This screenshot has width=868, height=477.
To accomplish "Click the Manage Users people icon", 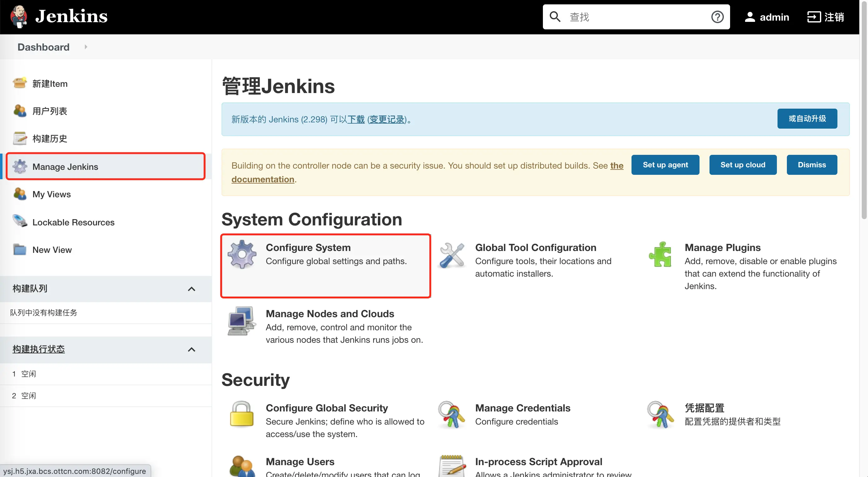I will coord(242,466).
